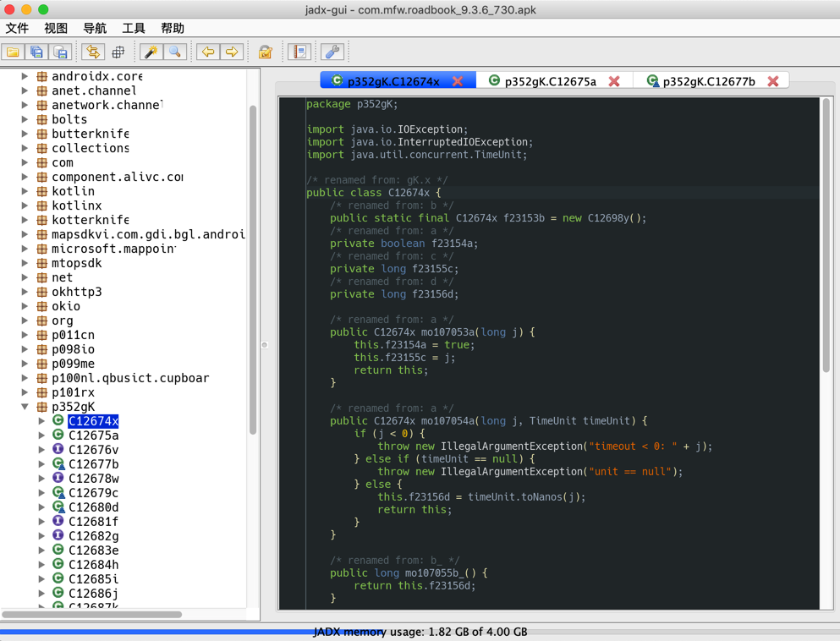
Task: Click the JADX memory usage bar
Action: pos(420,632)
